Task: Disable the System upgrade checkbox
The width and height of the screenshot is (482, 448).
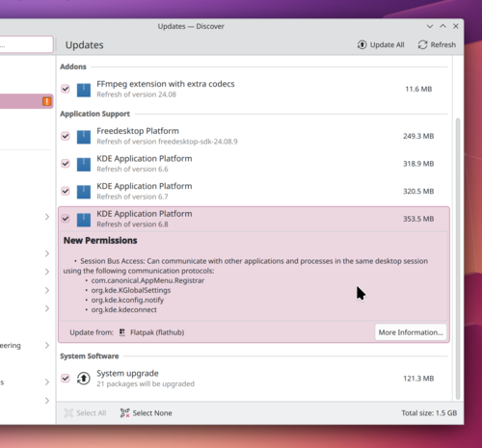Action: pyautogui.click(x=66, y=378)
